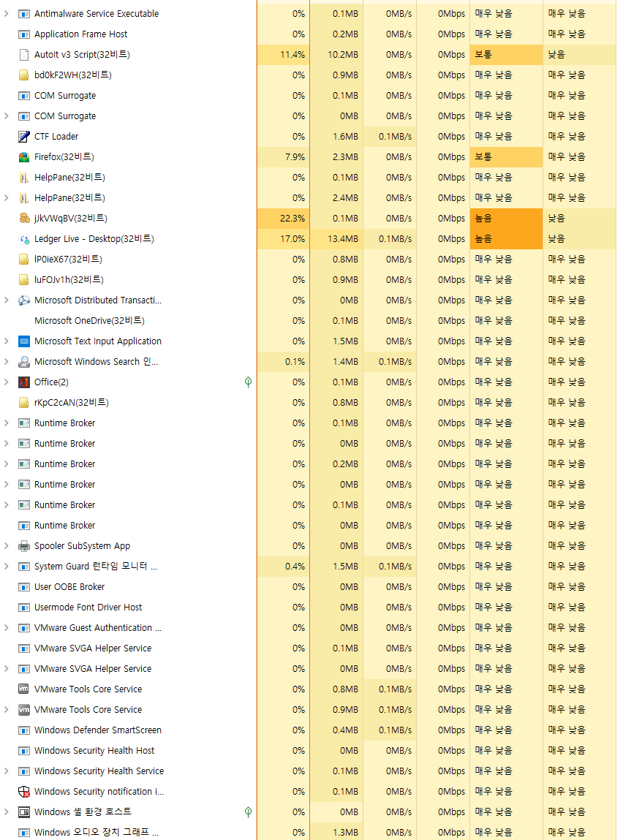This screenshot has height=840, width=623.
Task: Click the 0.4% CPU value for System Guard
Action: pyautogui.click(x=295, y=567)
